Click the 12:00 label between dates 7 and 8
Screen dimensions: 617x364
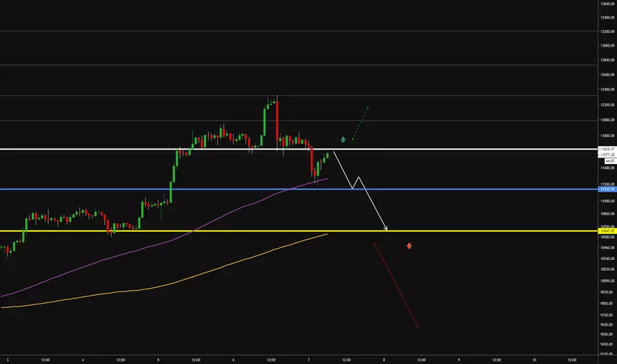coord(346,359)
